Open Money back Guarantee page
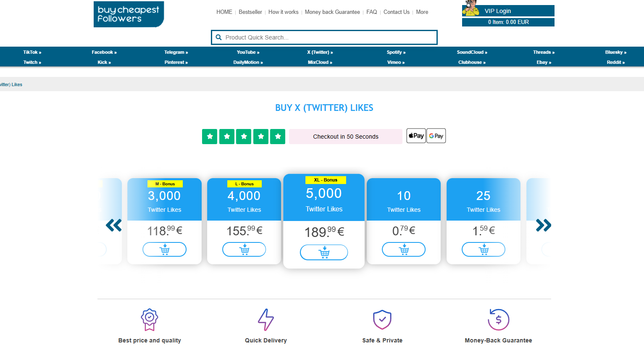 click(332, 12)
